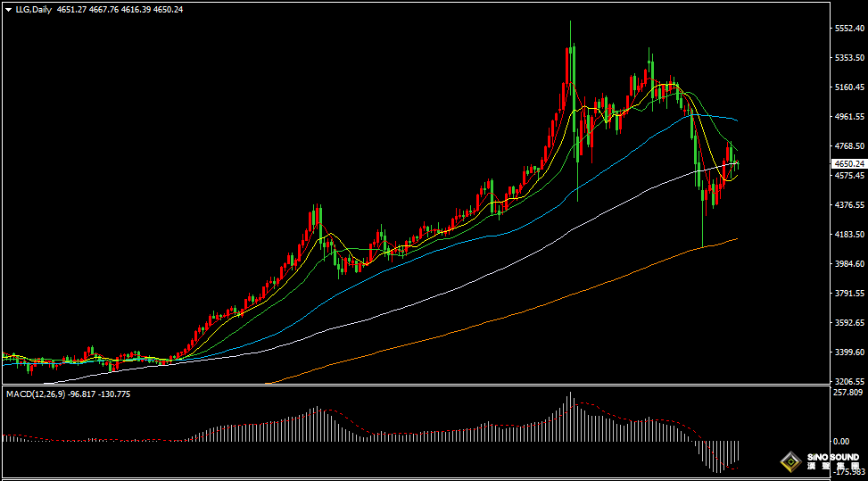Click the 4183.05 price axis label
Image resolution: width=868 pixels, height=481 pixels.
848,235
